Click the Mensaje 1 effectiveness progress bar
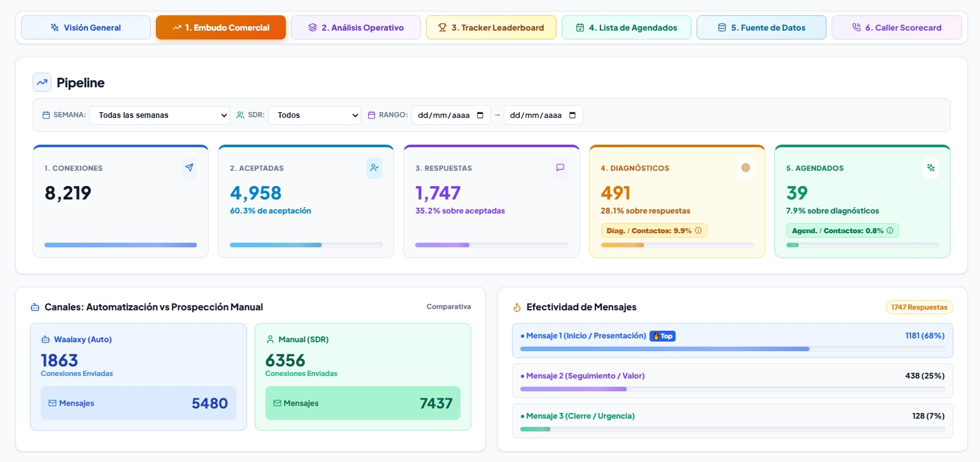 click(x=732, y=349)
